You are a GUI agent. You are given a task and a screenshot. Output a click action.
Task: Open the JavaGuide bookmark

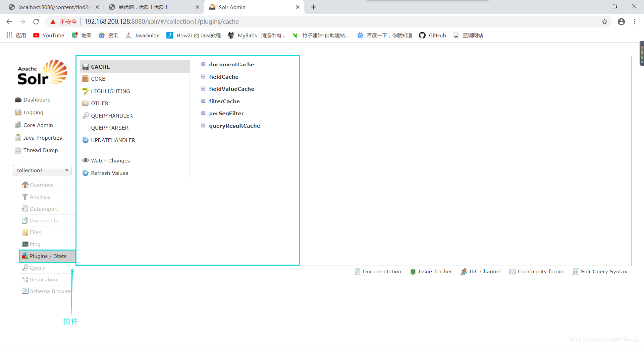pyautogui.click(x=143, y=35)
